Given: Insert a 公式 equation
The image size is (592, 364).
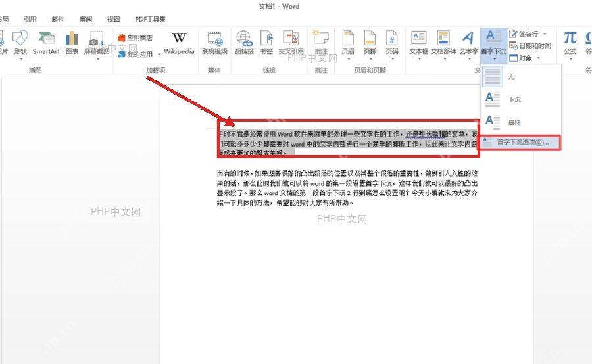Looking at the screenshot, I should [570, 42].
